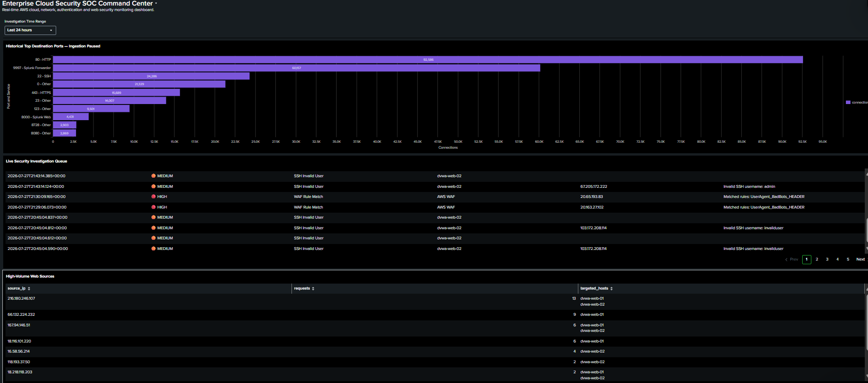Click source IP 20.65.193.83 in queue
Viewport: 868px width, 383px height.
click(591, 197)
